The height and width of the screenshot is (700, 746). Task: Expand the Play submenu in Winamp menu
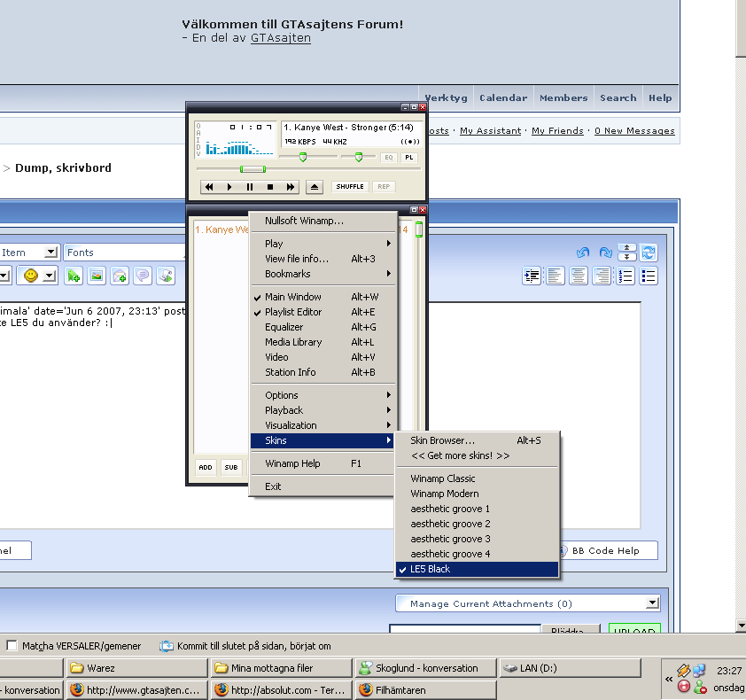(322, 244)
